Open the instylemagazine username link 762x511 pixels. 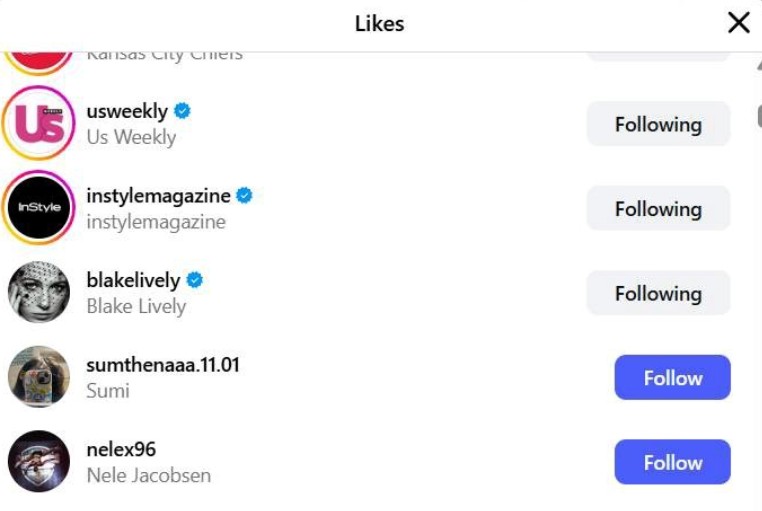pos(158,195)
